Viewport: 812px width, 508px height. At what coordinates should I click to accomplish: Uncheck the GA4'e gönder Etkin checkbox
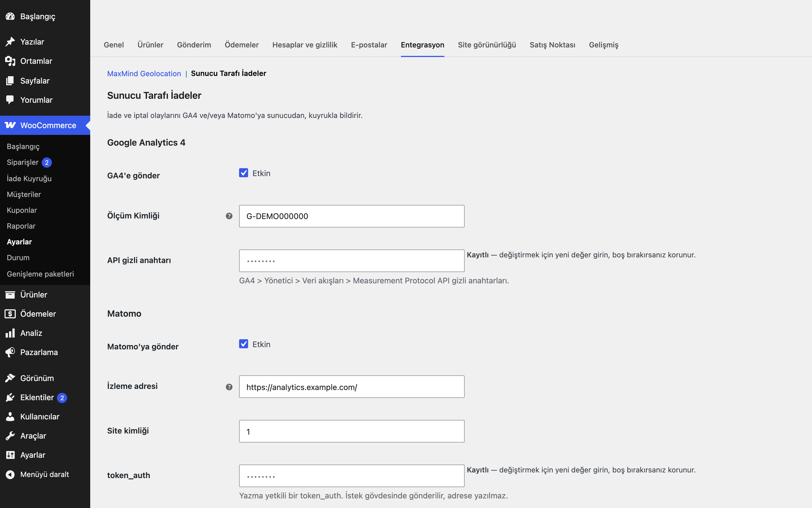tap(244, 173)
